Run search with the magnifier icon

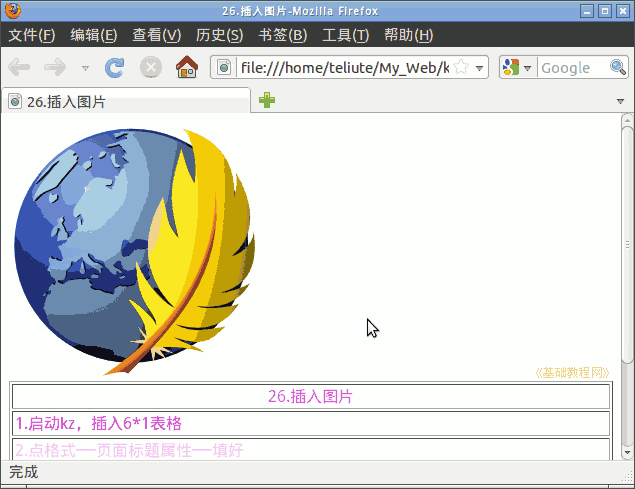tap(618, 67)
